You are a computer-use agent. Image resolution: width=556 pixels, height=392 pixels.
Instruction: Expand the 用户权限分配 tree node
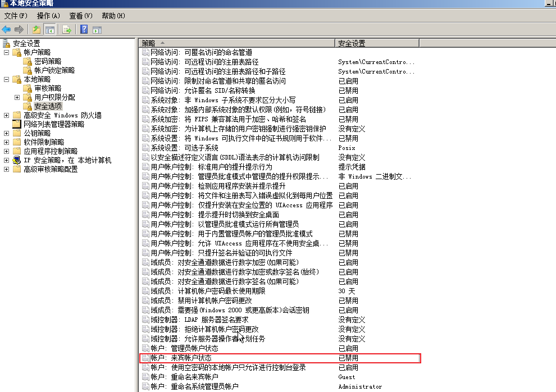pyautogui.click(x=17, y=98)
